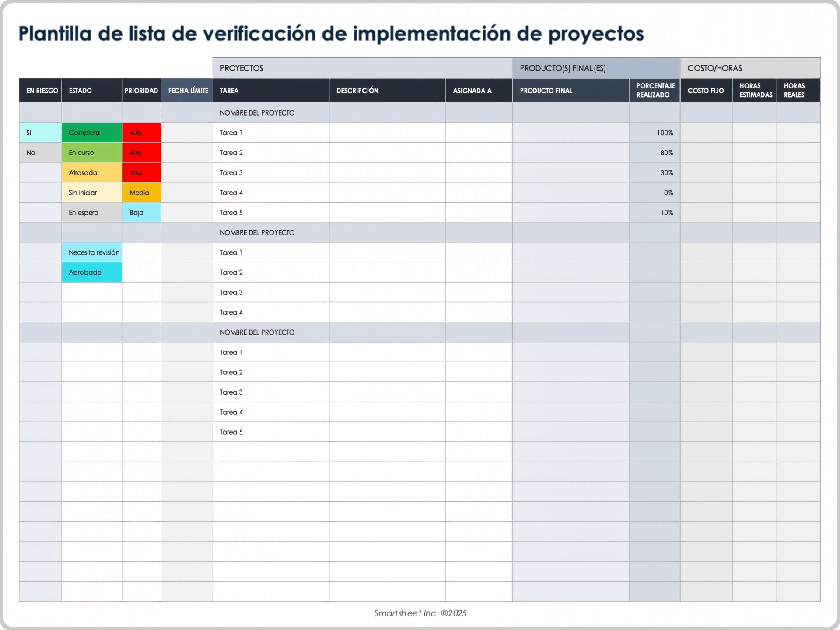Click the 'No' cell under EN RIESGO
This screenshot has height=630, width=840.
click(x=30, y=152)
